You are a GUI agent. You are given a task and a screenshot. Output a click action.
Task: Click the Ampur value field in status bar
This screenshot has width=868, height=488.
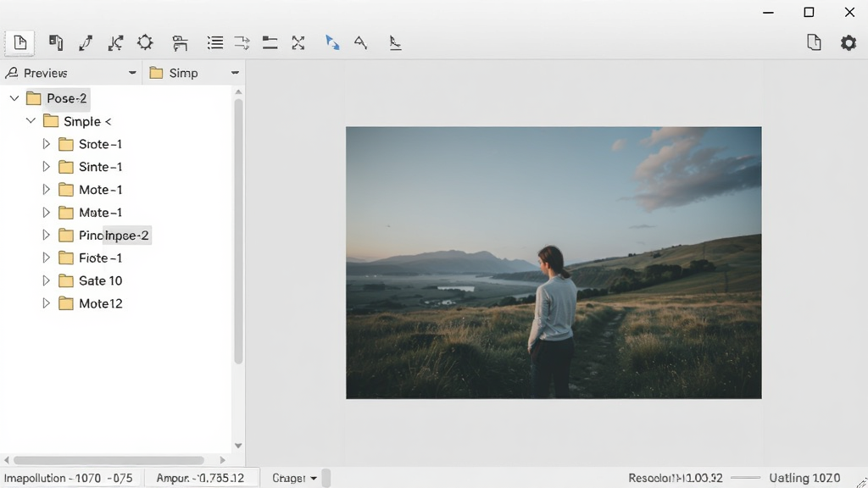pyautogui.click(x=201, y=478)
